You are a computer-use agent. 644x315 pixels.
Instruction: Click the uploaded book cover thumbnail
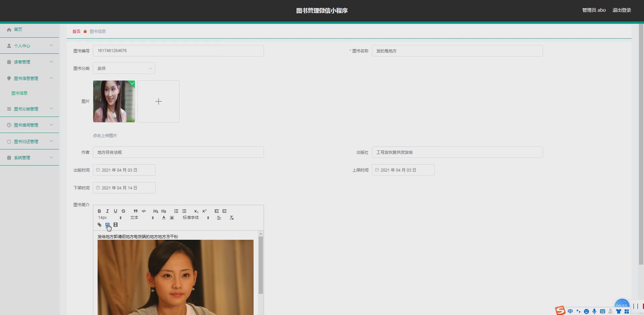[x=114, y=101]
